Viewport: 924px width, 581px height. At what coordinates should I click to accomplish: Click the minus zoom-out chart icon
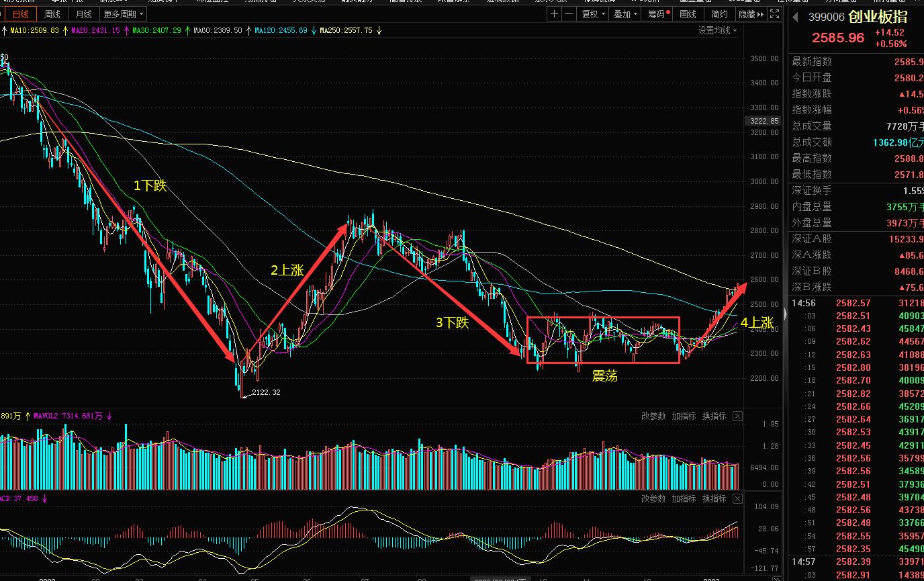coord(569,14)
